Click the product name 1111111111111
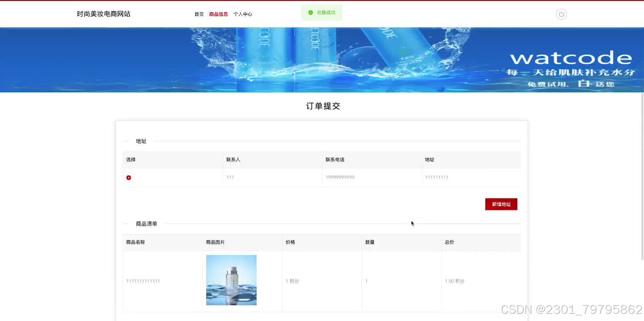Image resolution: width=644 pixels, height=321 pixels. (143, 281)
